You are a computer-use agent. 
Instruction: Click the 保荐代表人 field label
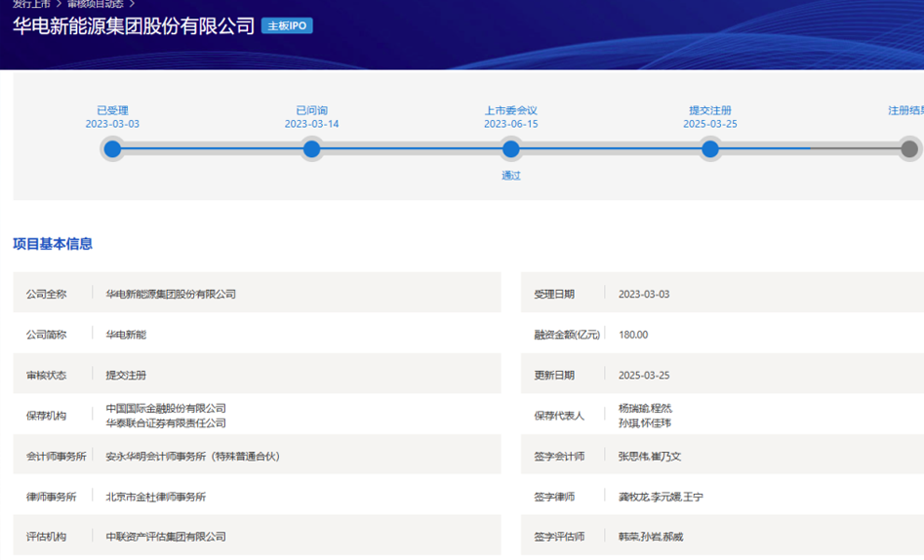point(559,416)
